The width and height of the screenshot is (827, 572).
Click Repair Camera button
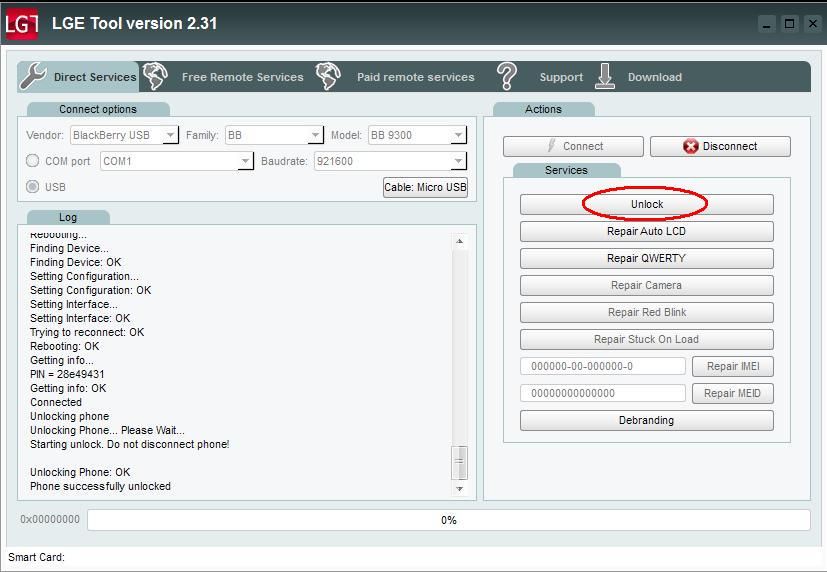click(x=647, y=285)
